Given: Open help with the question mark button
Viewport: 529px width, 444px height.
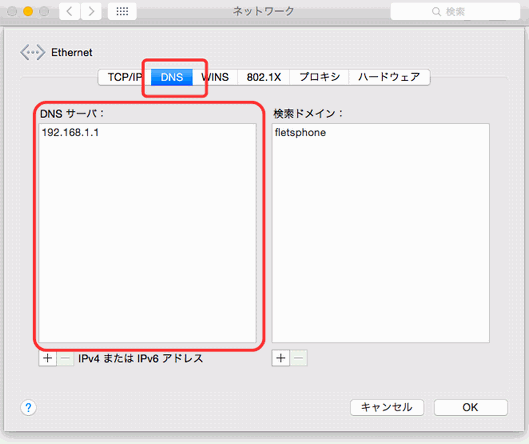Looking at the screenshot, I should tap(28, 408).
